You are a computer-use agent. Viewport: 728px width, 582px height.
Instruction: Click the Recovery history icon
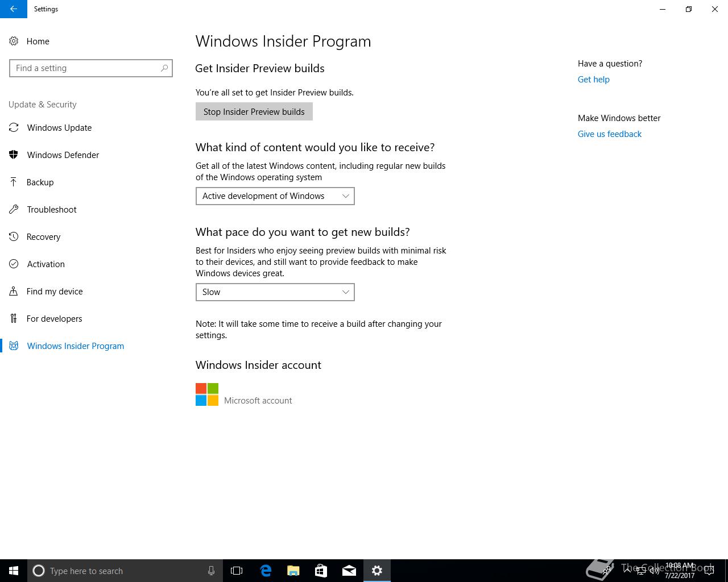click(14, 237)
